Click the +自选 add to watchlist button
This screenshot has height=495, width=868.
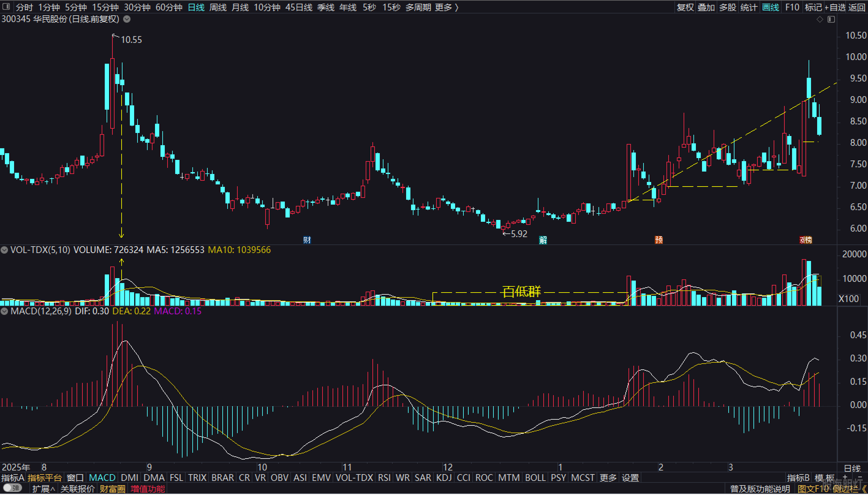[835, 7]
